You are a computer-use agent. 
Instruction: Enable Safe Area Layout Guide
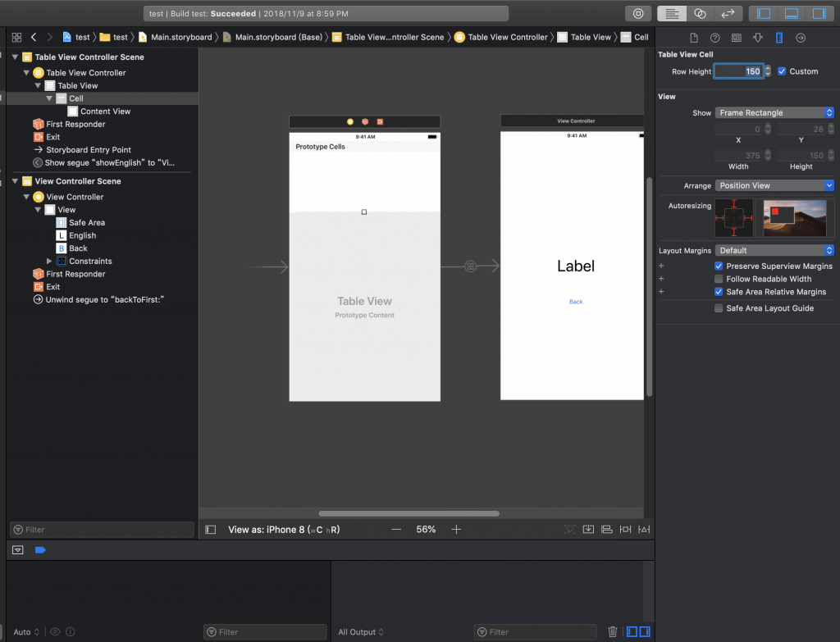[x=719, y=308]
